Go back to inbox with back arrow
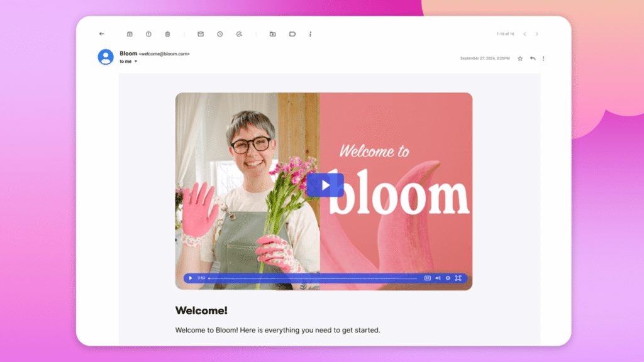644x362 pixels. pos(102,34)
